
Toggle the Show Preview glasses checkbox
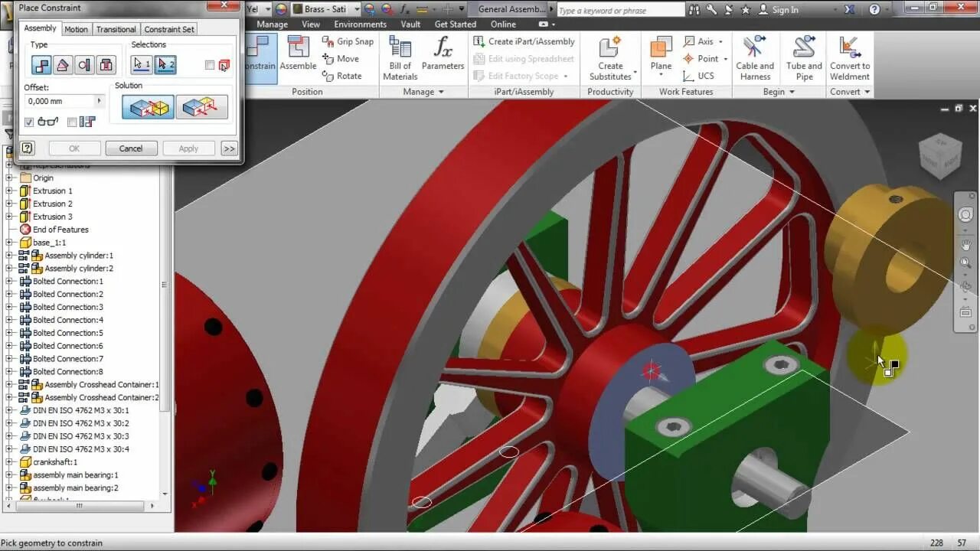click(29, 122)
